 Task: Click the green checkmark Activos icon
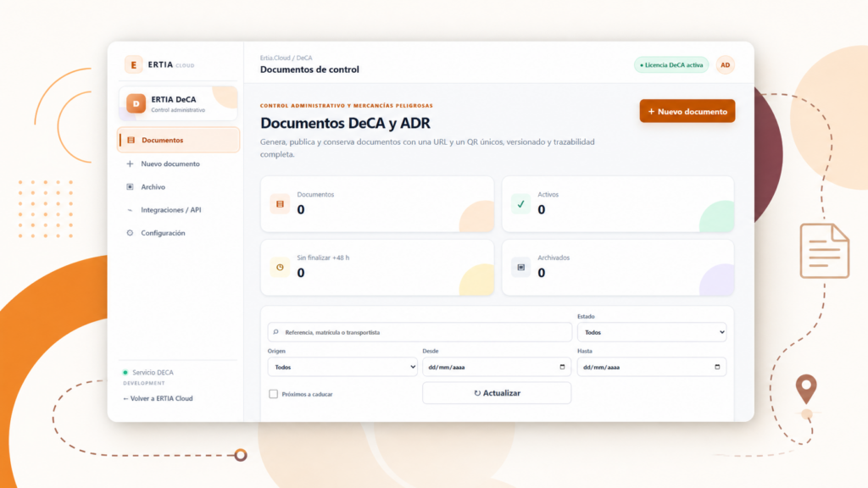520,204
